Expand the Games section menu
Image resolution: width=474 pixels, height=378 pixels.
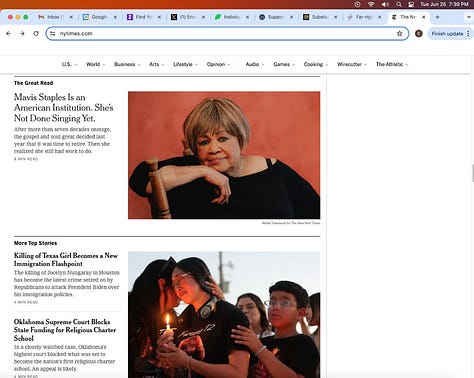(284, 64)
